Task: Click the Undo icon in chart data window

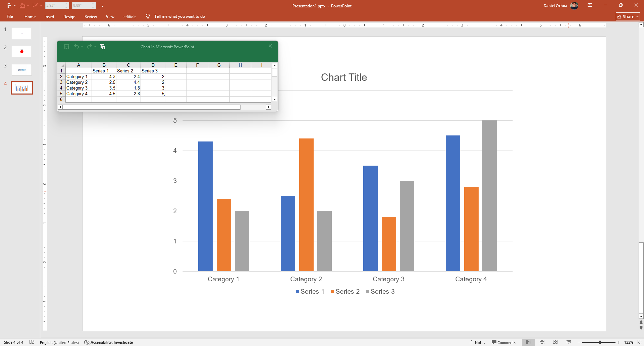Action: coord(76,47)
